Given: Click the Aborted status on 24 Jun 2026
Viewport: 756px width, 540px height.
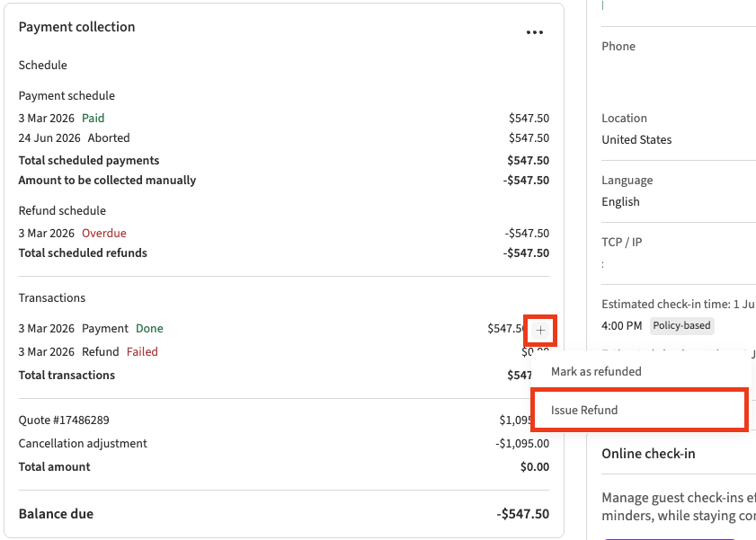Looking at the screenshot, I should click(109, 138).
